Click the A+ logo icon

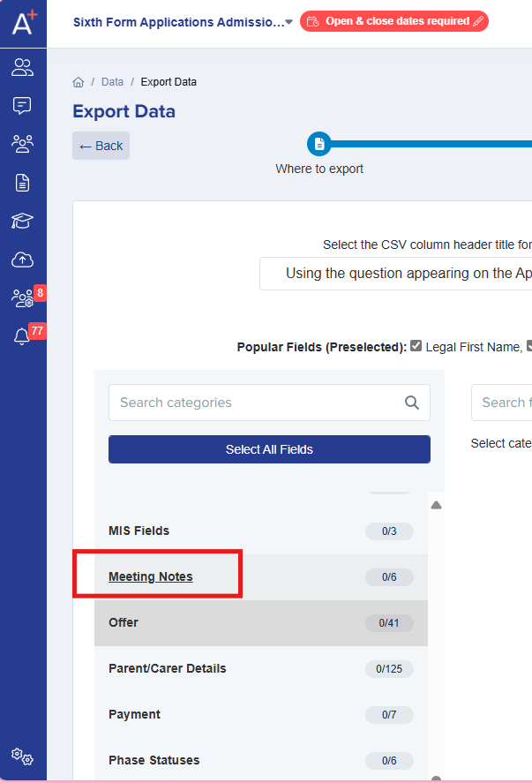(x=23, y=21)
